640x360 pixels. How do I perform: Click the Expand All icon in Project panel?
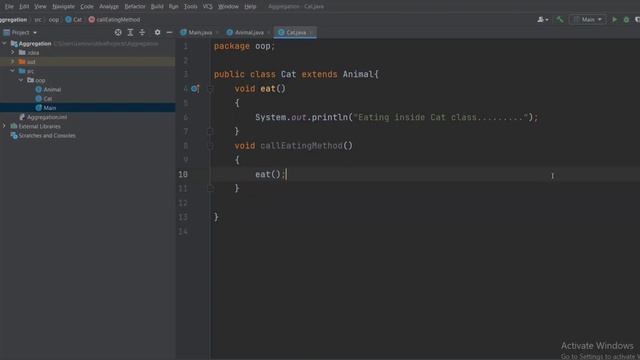(x=130, y=32)
